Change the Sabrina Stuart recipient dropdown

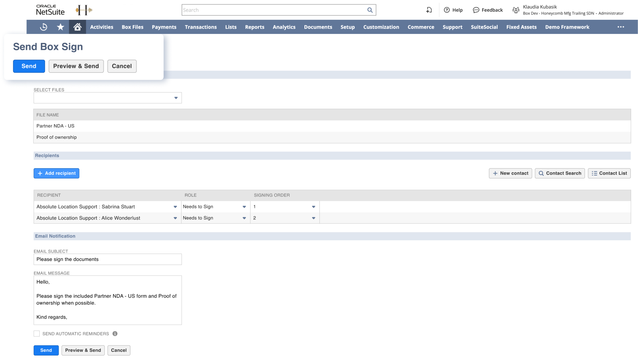[x=175, y=207]
